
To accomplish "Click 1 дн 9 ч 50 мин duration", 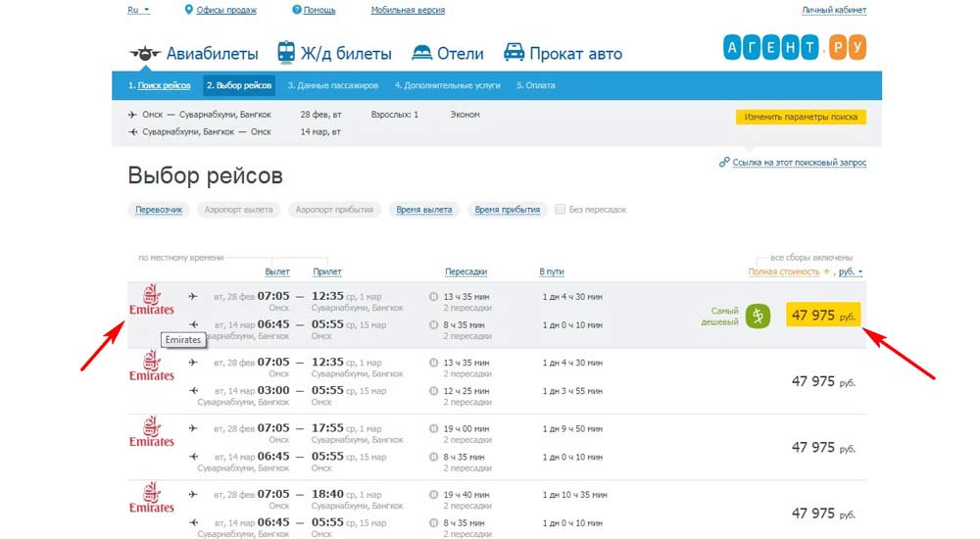I will pyautogui.click(x=572, y=429).
